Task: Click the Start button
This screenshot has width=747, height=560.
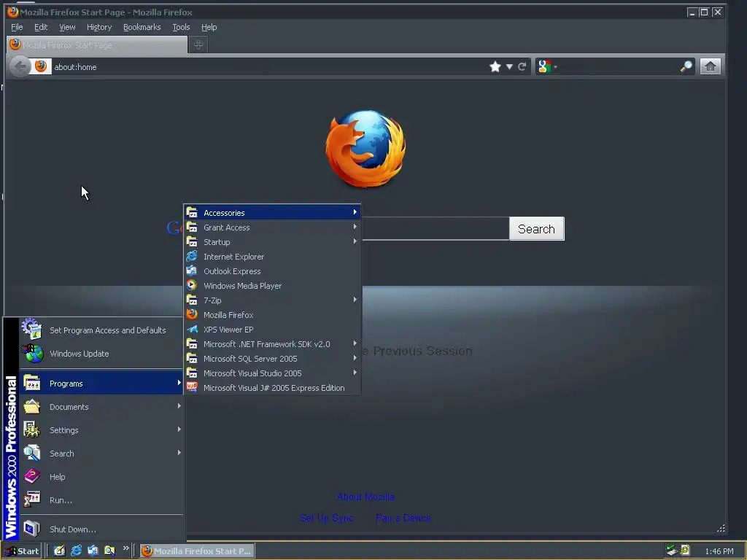Action: click(x=22, y=551)
